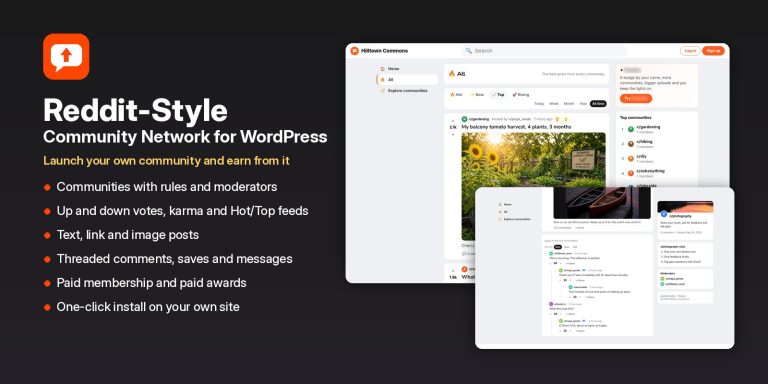Select the Rising feed tab
768x384 pixels.
(521, 95)
